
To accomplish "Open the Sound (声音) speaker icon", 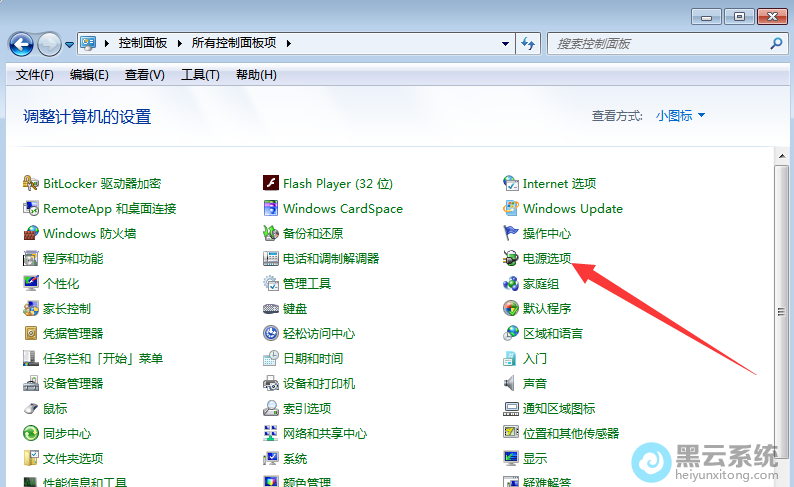I will pos(511,384).
